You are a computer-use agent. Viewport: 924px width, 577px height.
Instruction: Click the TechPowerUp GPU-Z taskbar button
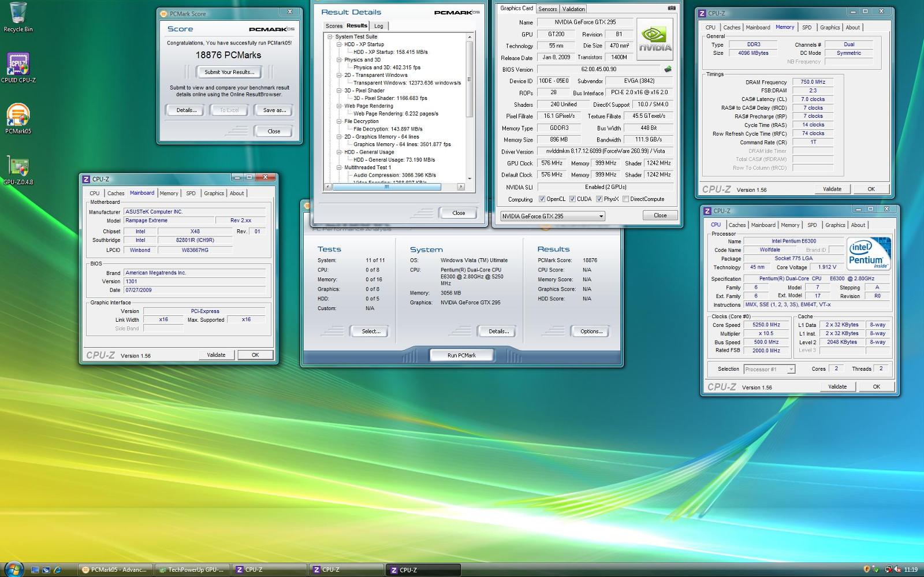192,569
